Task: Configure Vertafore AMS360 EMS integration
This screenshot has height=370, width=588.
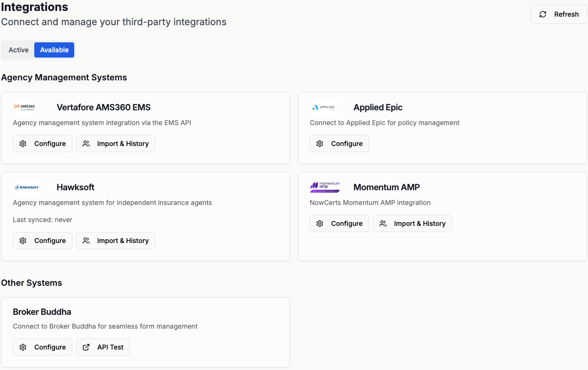Action: point(42,144)
